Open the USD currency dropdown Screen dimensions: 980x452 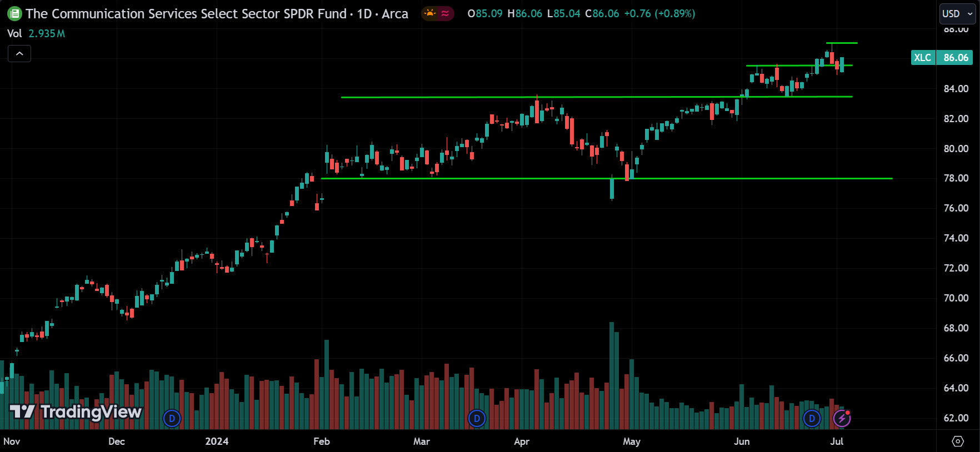(958, 14)
